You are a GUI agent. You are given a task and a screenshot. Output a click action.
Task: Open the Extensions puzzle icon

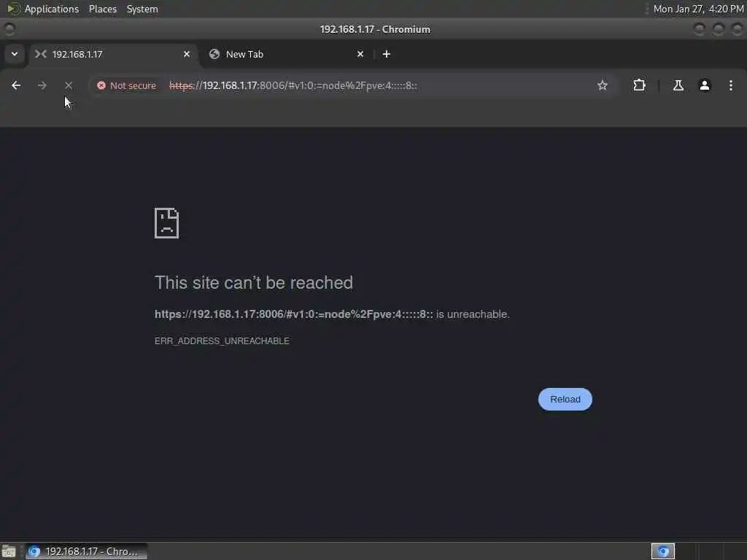coord(639,85)
